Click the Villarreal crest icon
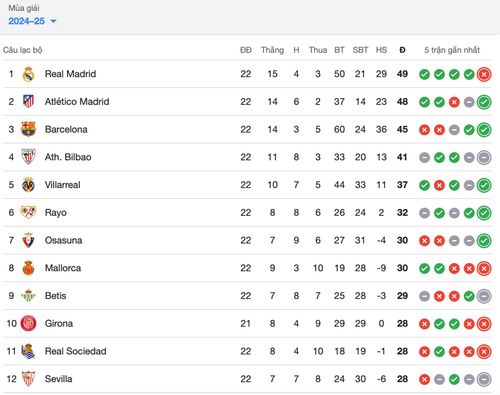The image size is (500, 395). 28,185
